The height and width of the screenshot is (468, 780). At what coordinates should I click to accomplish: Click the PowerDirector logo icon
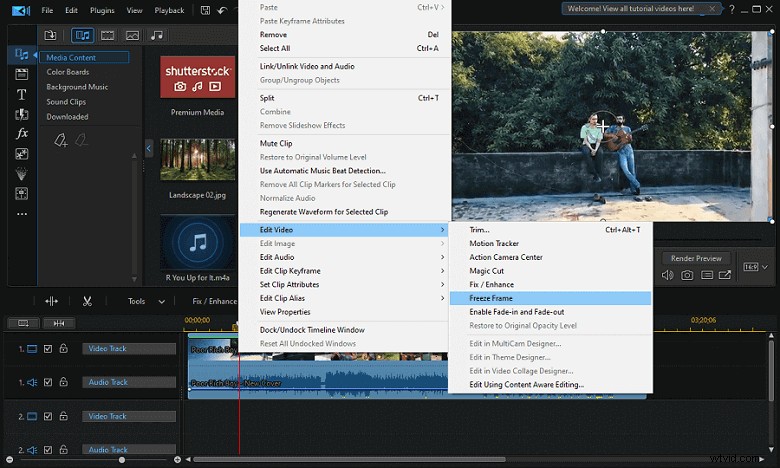click(20, 10)
